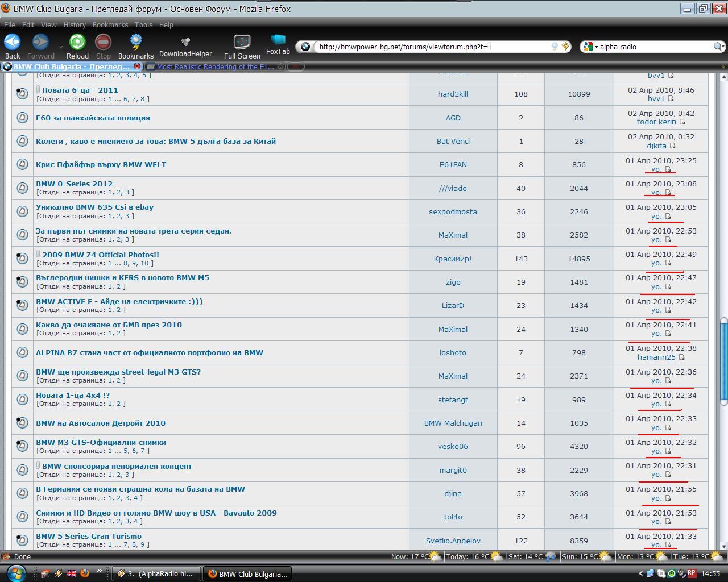The height and width of the screenshot is (582, 728).
Task: Bookmark this page using the star icon
Action: tap(565, 47)
